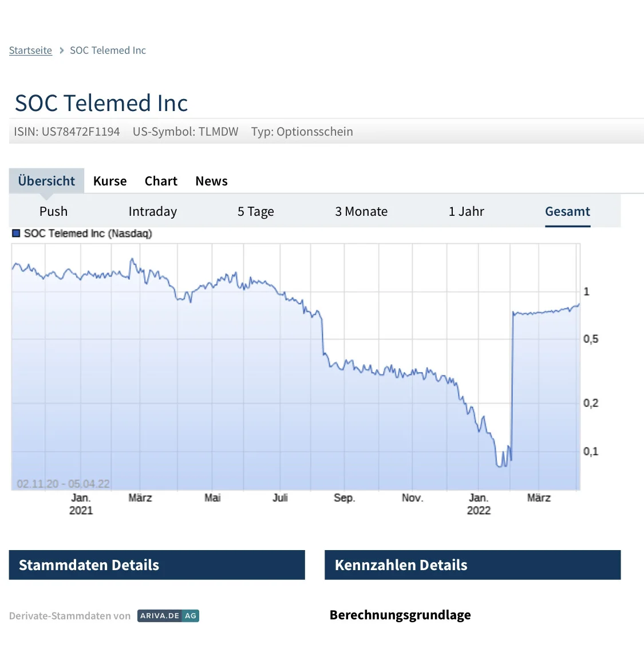Click the ARIVA.DE AG logo
The image size is (644, 664).
coord(168,616)
